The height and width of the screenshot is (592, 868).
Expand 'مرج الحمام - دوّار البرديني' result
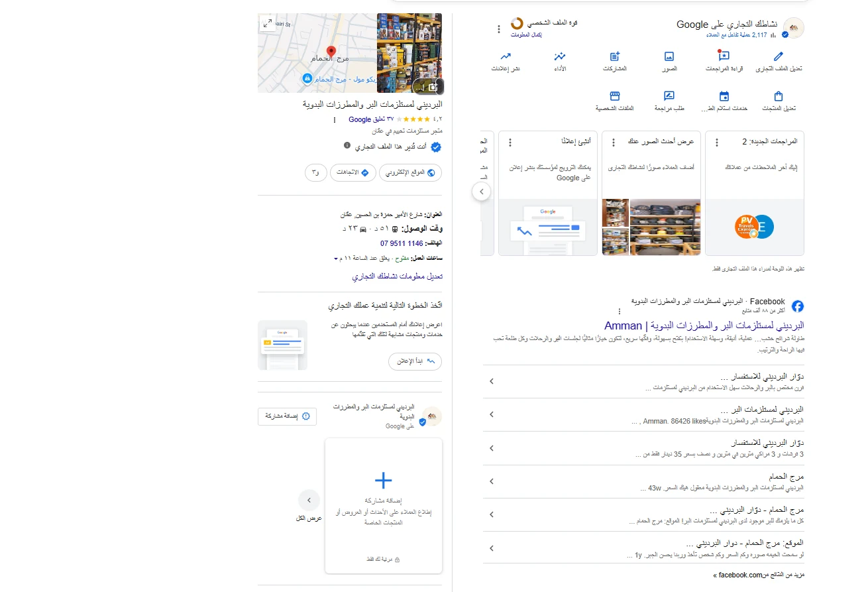click(491, 514)
